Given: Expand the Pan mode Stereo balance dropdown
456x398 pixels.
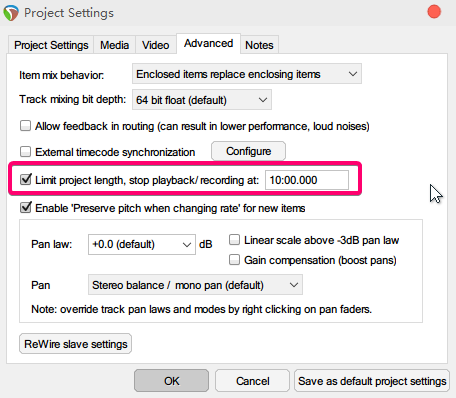Looking at the screenshot, I should point(195,285).
